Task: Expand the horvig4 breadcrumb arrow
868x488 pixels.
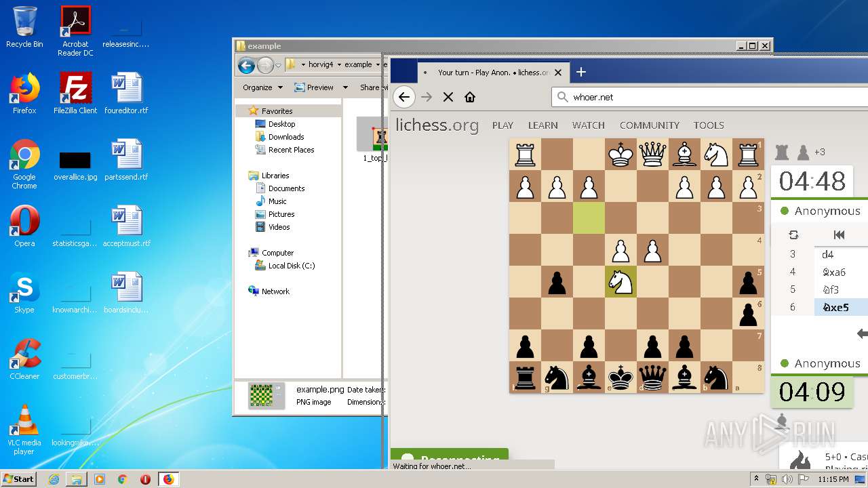Action: click(340, 65)
